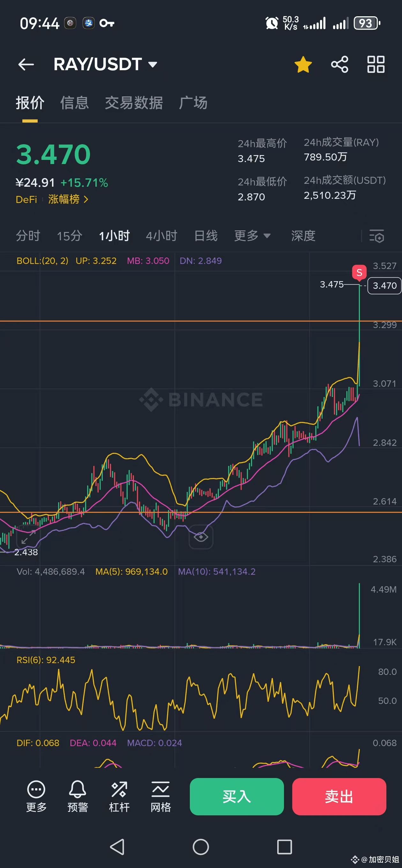Tap the red 卖出 sell button
The image size is (402, 868).
click(339, 797)
